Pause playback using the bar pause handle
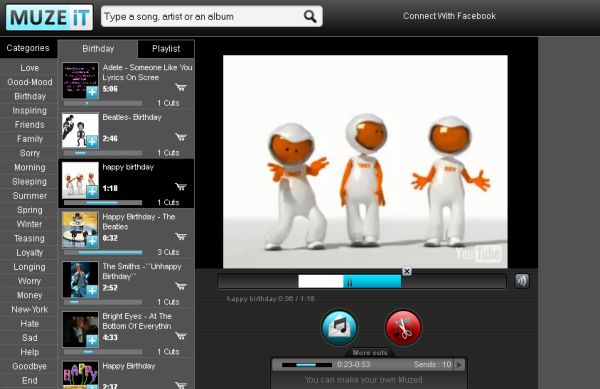Image resolution: width=600 pixels, height=389 pixels. pos(349,282)
